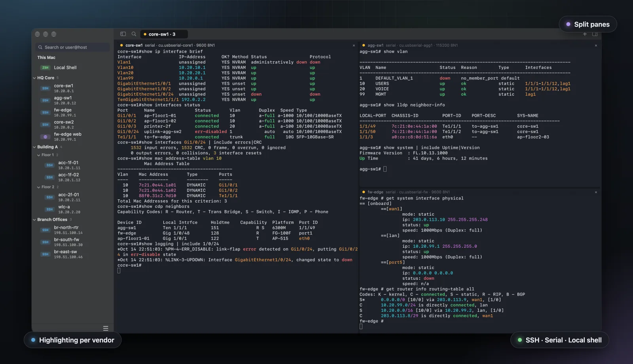
Task: Collapse the Floor 2 subgroup
Action: pos(38,187)
